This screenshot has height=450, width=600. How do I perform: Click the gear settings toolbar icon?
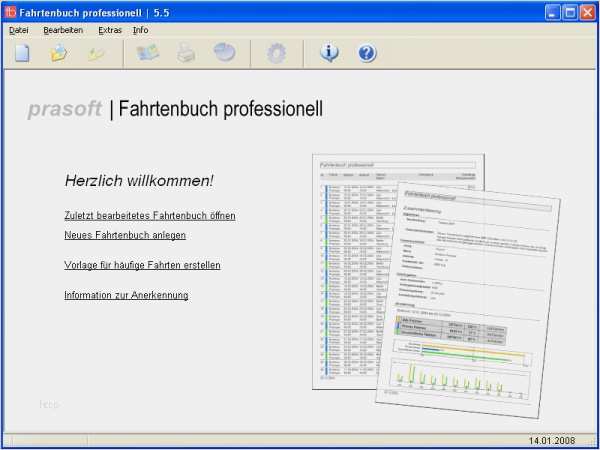(276, 54)
